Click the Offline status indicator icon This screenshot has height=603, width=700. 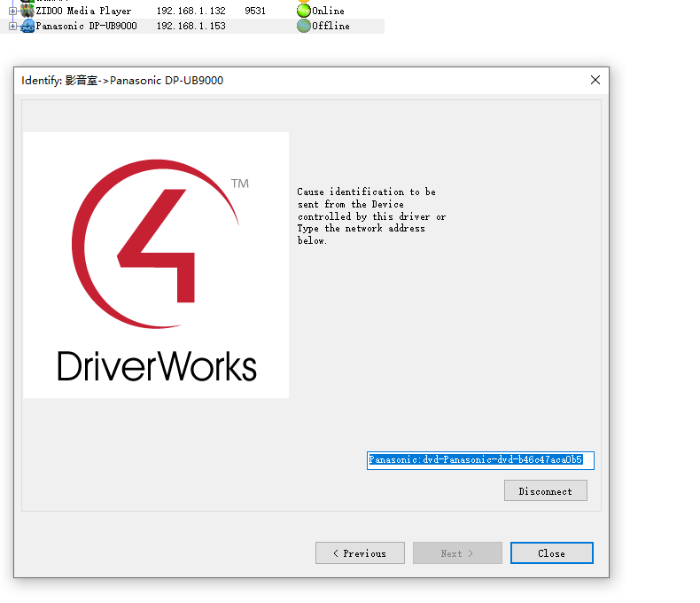pyautogui.click(x=304, y=26)
